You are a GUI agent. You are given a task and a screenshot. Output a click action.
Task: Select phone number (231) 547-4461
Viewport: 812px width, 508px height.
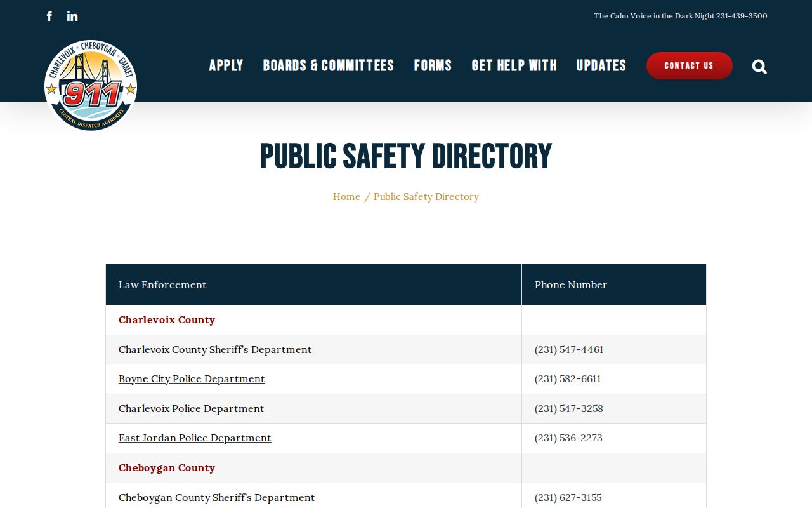tap(569, 349)
